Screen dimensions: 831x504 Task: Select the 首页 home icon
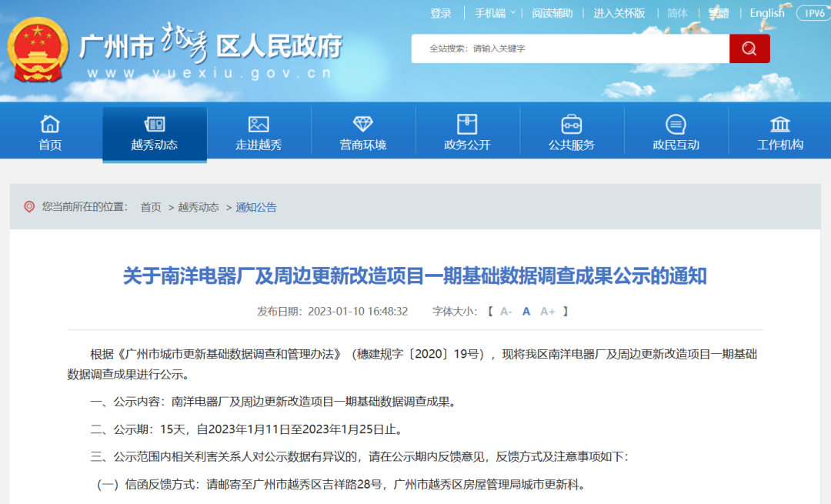pyautogui.click(x=49, y=122)
